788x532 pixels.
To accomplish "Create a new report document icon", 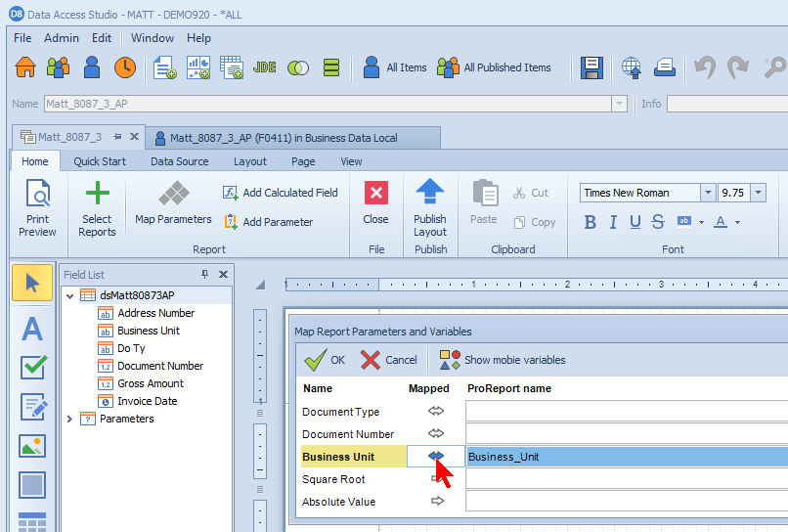I will pyautogui.click(x=164, y=67).
